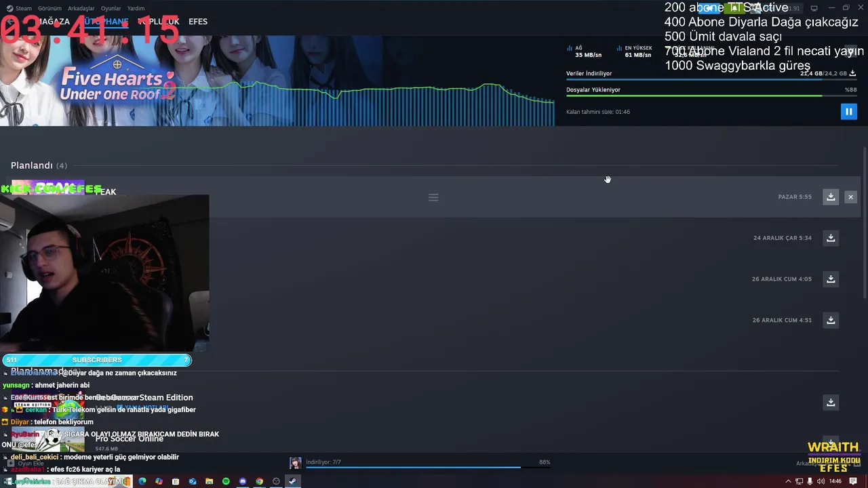Image resolution: width=868 pixels, height=488 pixels.
Task: Click the PAZAR 5:55 schedule time
Action: tap(795, 197)
